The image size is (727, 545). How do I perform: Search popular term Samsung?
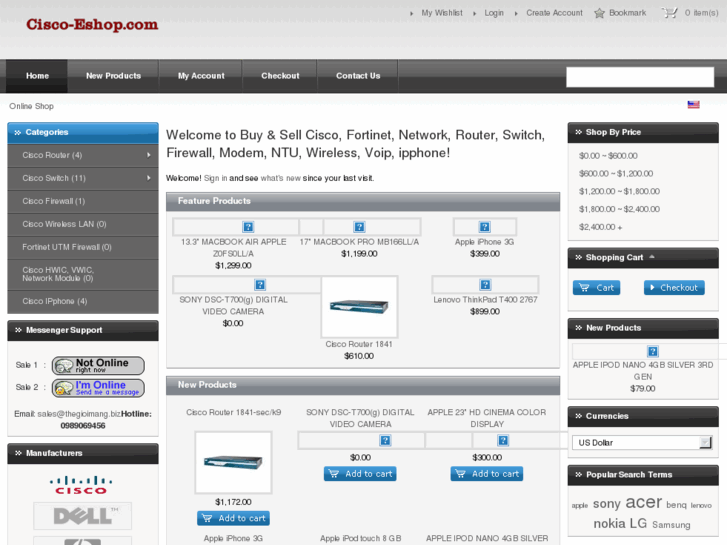pos(671,525)
